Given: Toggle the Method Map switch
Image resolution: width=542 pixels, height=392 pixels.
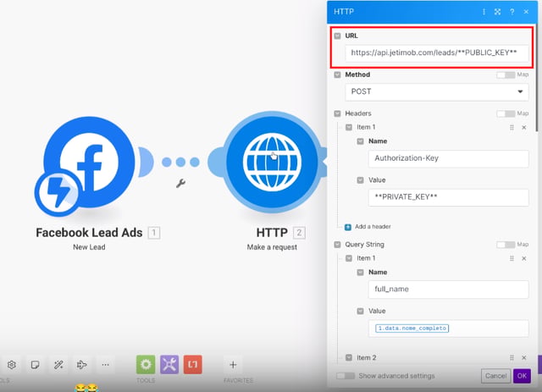Looking at the screenshot, I should coord(506,75).
